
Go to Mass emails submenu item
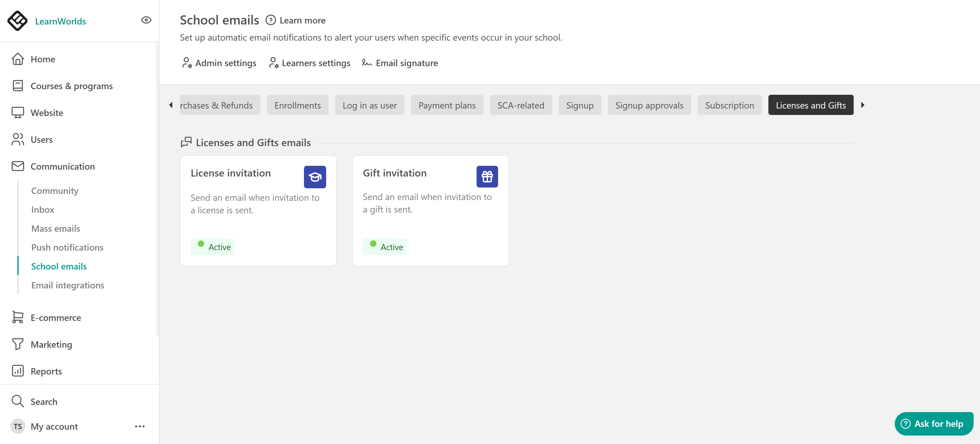pyautogui.click(x=56, y=228)
